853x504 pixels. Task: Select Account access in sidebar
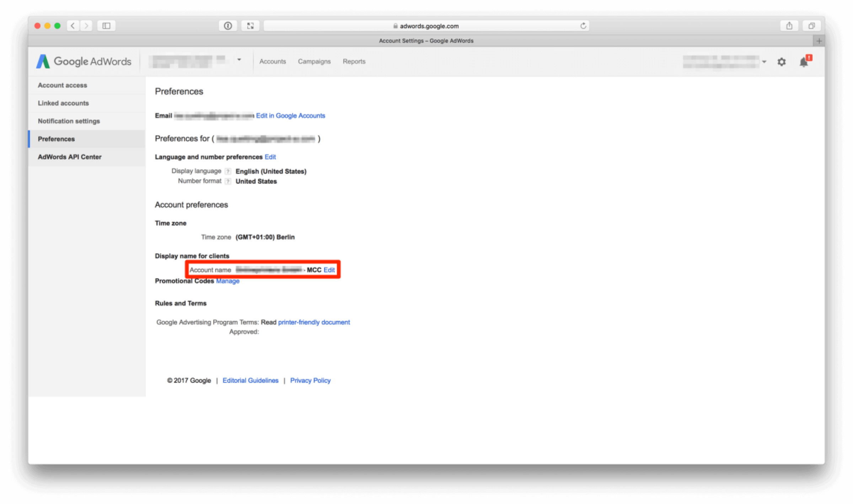pos(87,85)
